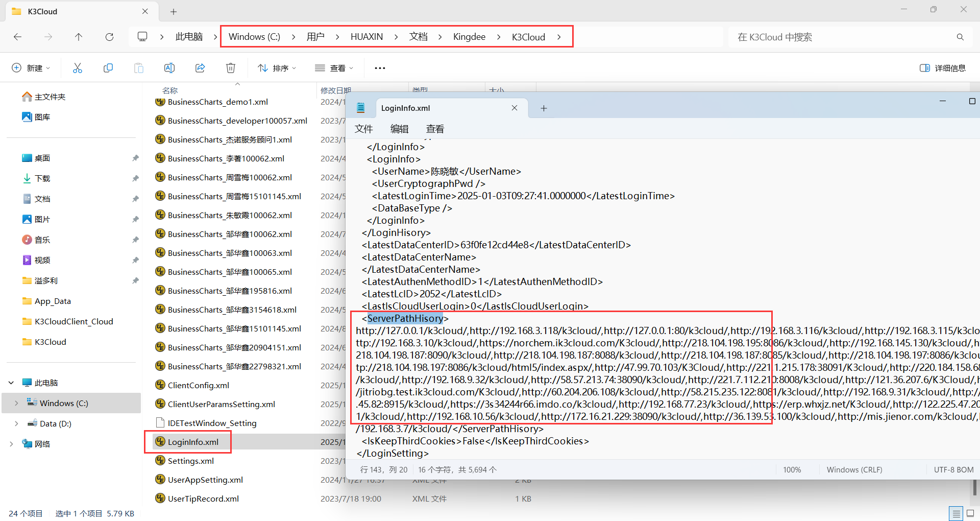Click the Cut icon in toolbar
The width and height of the screenshot is (980, 521).
[x=78, y=68]
